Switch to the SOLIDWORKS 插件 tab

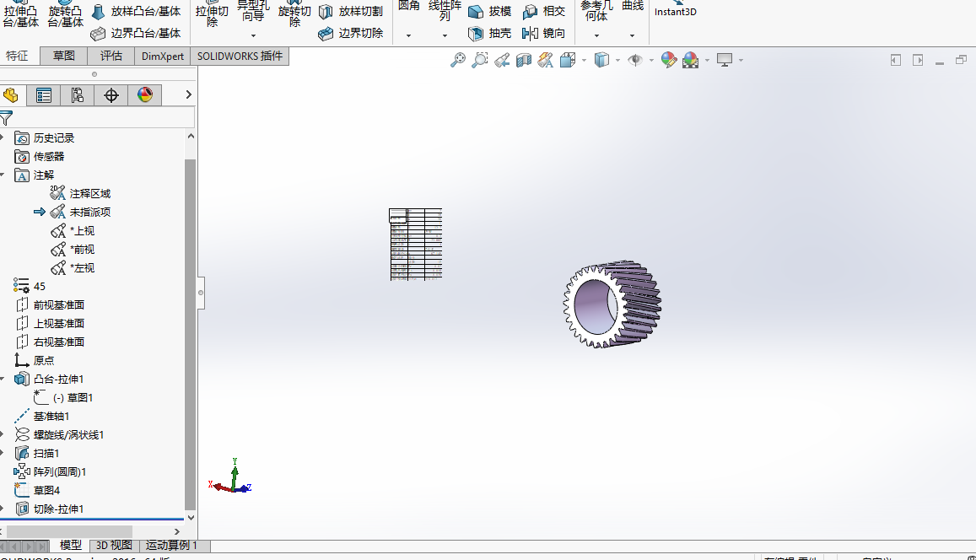point(240,56)
